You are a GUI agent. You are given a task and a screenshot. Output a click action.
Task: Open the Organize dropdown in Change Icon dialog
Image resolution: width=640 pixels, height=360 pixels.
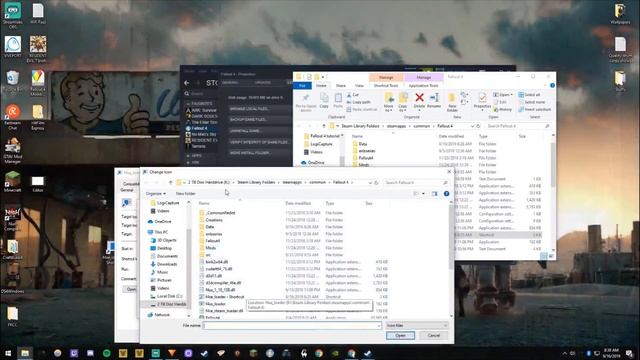coord(156,193)
